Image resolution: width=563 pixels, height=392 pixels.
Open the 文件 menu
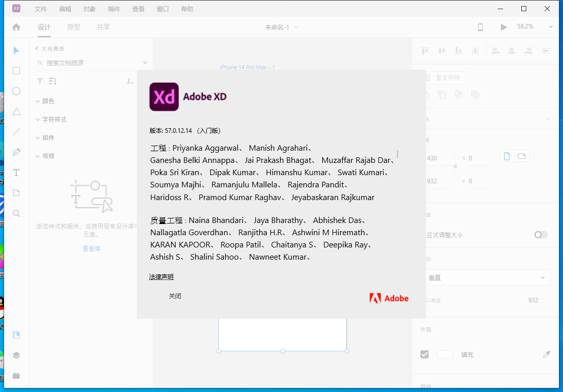(41, 9)
